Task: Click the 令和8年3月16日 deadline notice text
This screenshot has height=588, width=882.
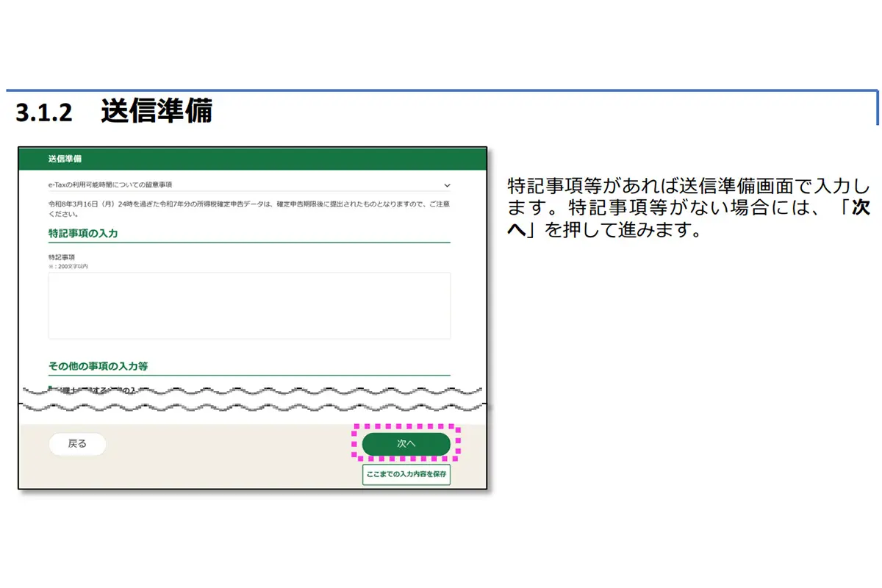Action: tap(248, 208)
